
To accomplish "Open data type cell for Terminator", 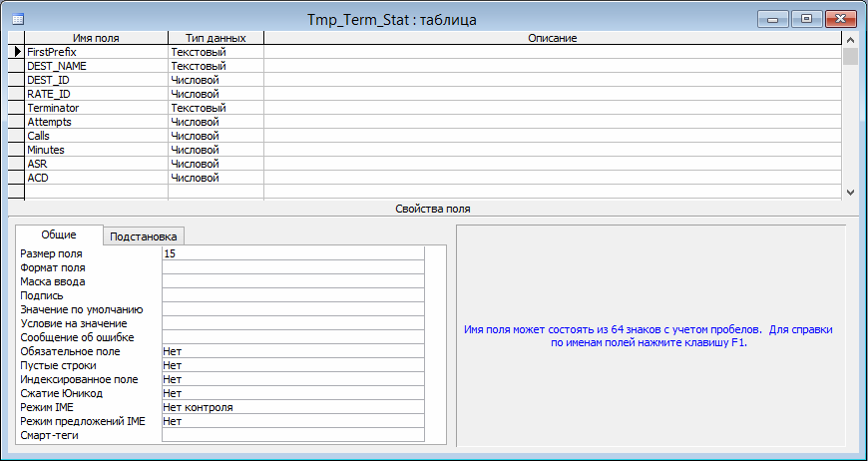I will (216, 108).
